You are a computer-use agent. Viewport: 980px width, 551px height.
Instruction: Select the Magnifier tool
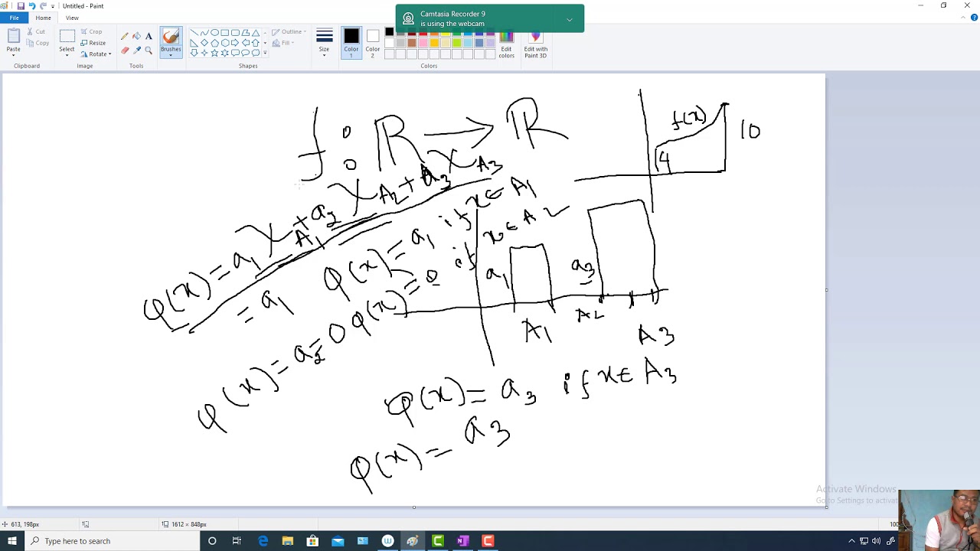149,51
